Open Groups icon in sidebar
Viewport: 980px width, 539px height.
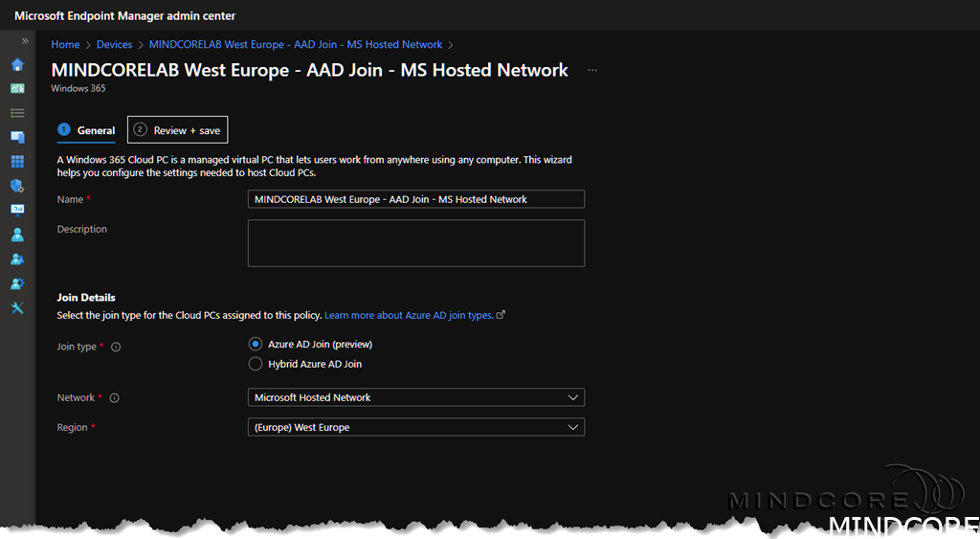tap(17, 259)
